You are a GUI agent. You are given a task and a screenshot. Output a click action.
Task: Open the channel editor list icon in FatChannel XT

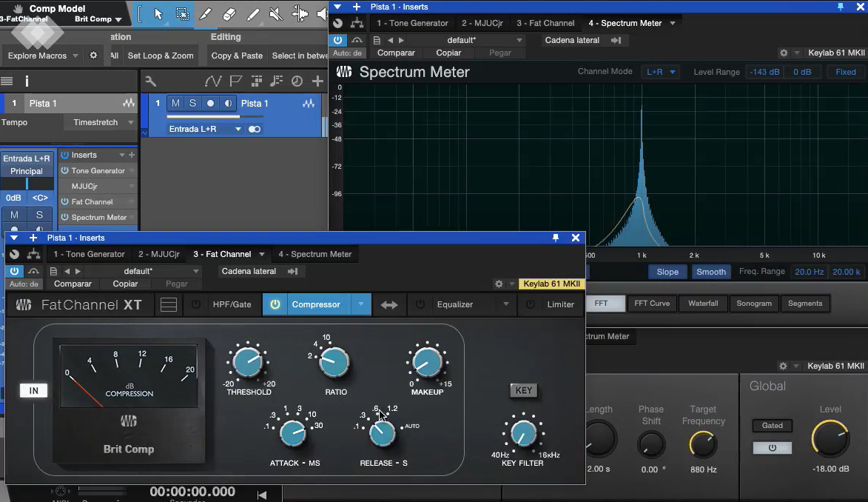(x=169, y=305)
